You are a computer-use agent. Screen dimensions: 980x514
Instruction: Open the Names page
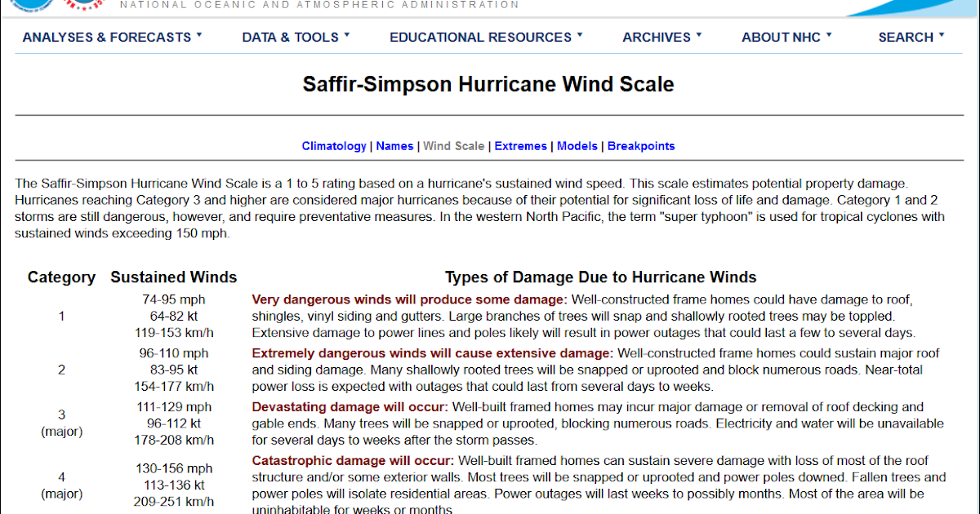394,145
